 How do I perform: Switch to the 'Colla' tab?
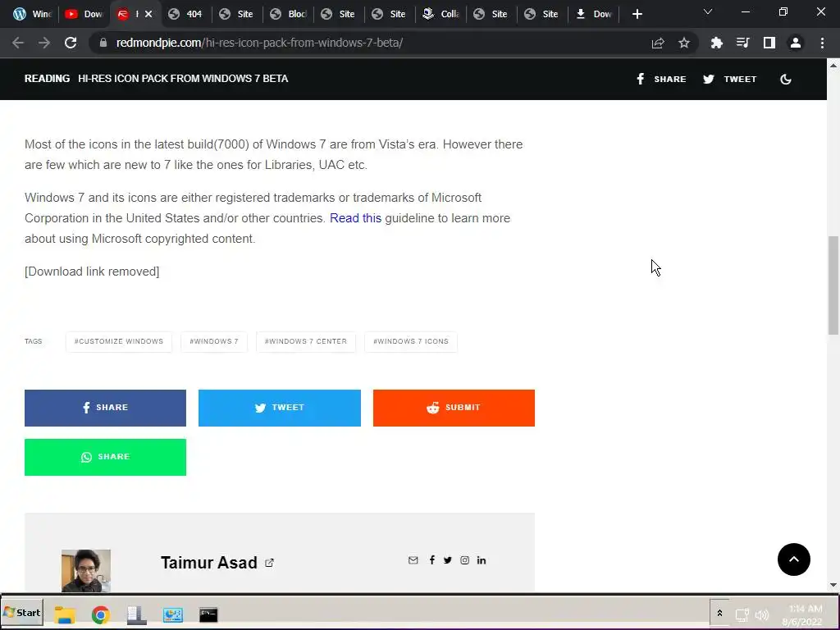[441, 14]
